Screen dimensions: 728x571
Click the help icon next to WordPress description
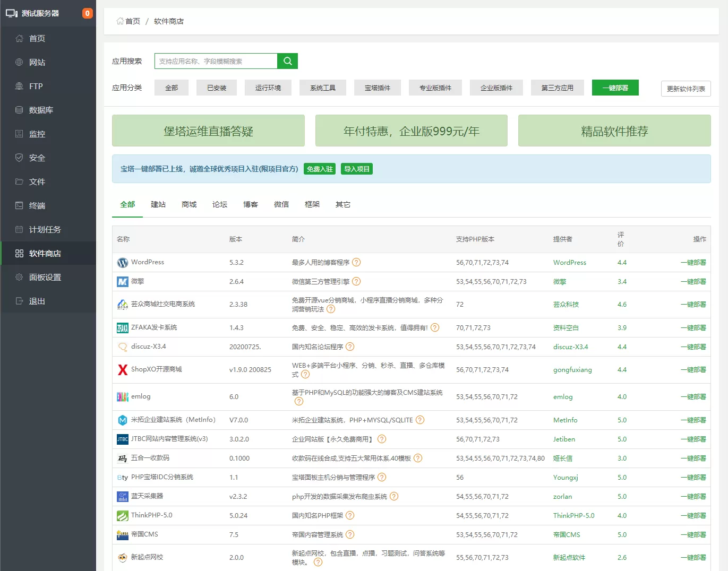(x=356, y=262)
